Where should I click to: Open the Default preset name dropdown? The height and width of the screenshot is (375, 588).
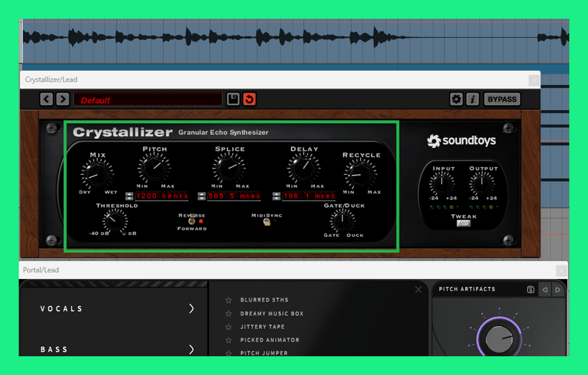[x=147, y=100]
